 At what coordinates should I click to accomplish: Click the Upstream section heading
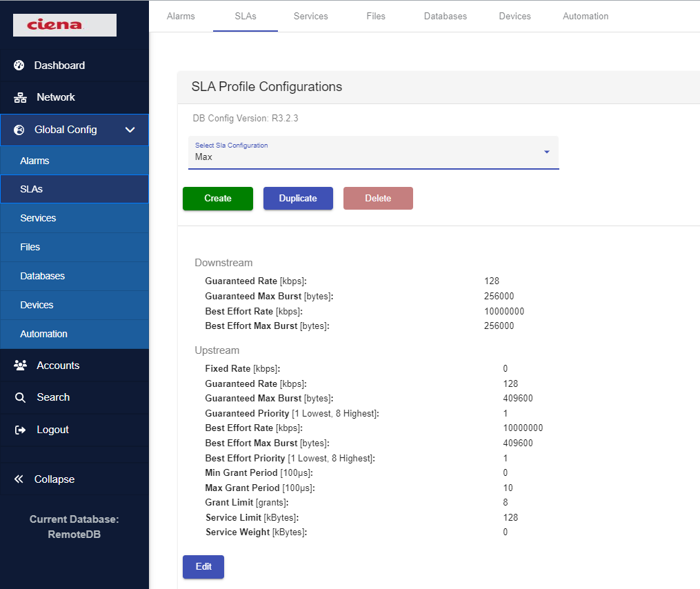(x=217, y=350)
